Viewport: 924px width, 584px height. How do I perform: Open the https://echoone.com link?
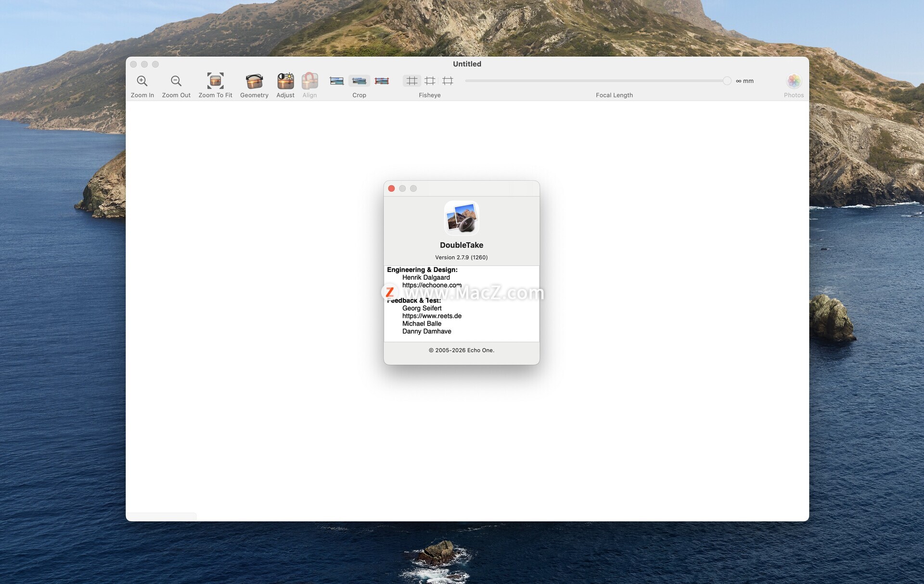(431, 285)
